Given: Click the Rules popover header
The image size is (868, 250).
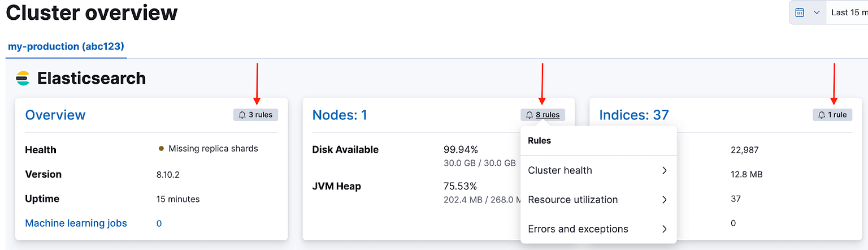Looking at the screenshot, I should click(539, 140).
